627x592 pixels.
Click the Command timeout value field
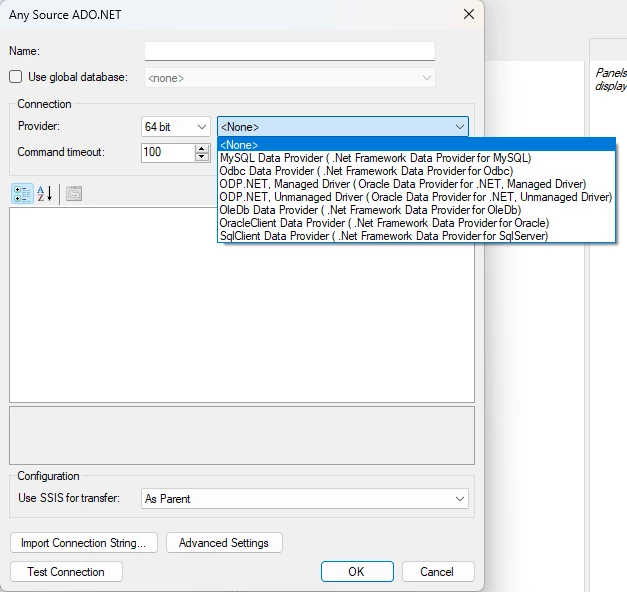coord(168,152)
